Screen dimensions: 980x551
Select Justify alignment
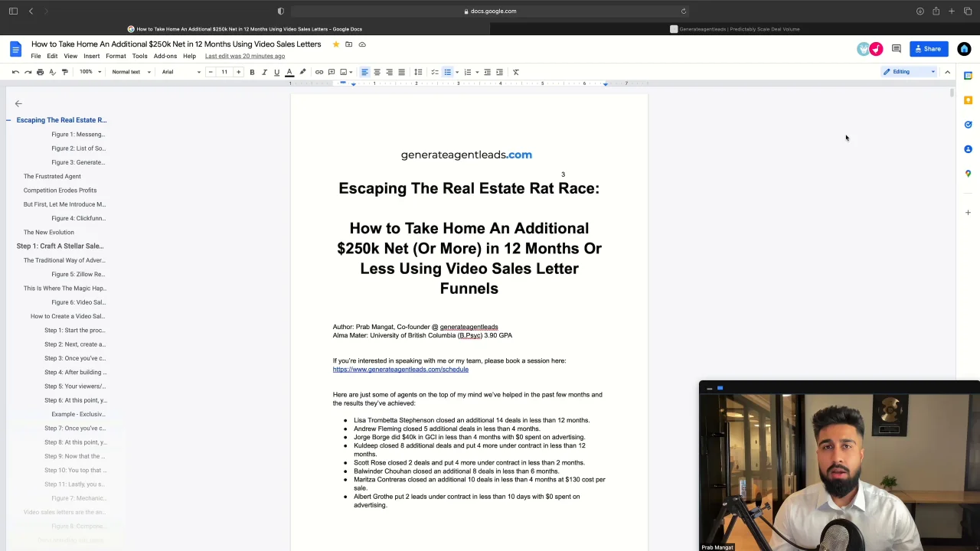[x=401, y=72]
